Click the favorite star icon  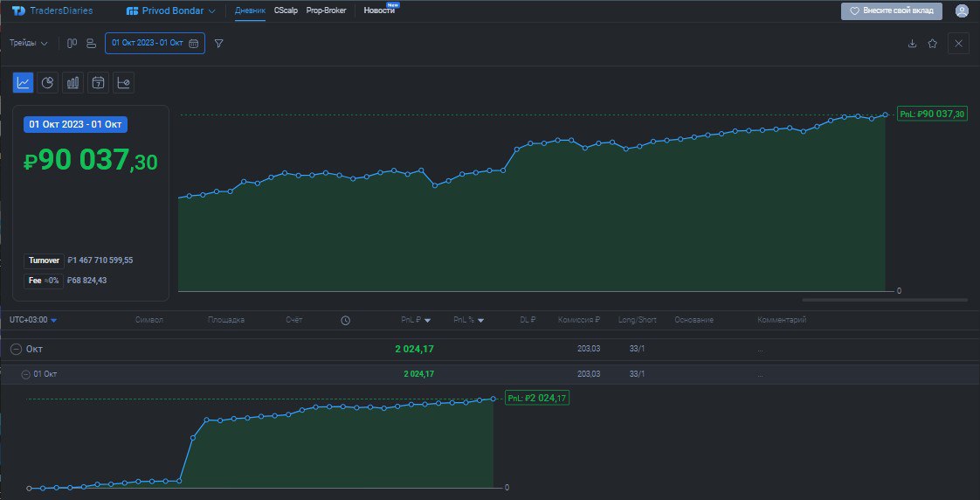(x=933, y=43)
